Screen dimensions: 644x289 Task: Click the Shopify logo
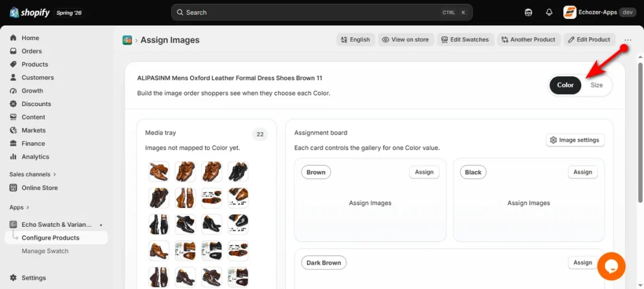(30, 13)
